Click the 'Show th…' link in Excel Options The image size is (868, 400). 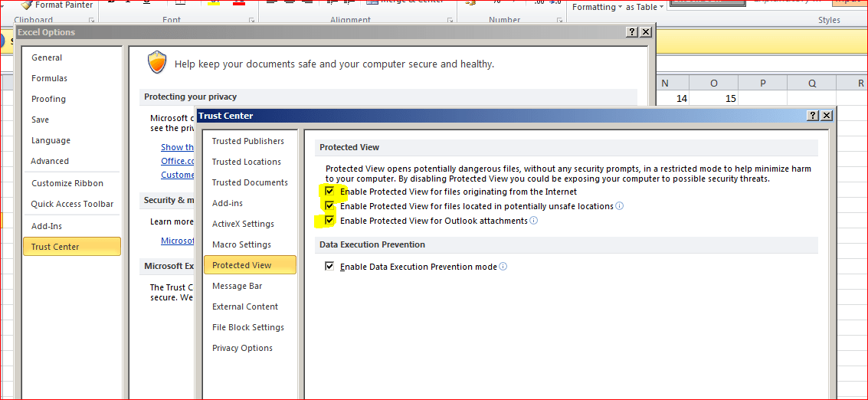point(177,147)
